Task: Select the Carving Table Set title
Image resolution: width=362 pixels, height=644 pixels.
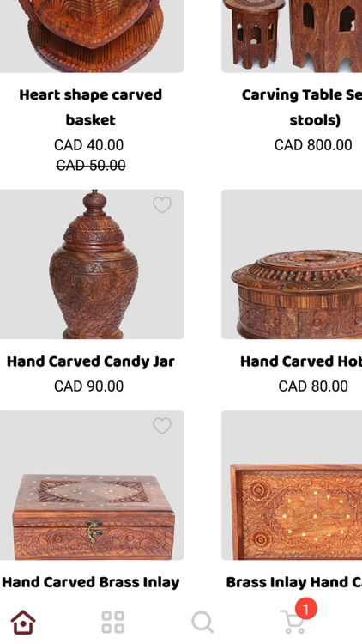Action: [302, 107]
